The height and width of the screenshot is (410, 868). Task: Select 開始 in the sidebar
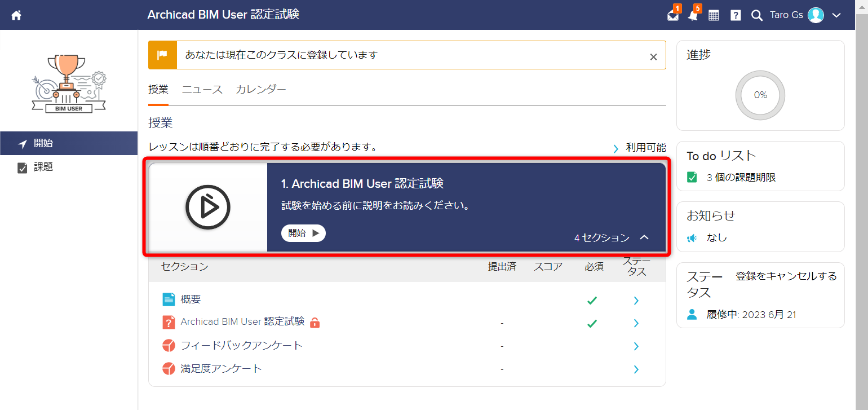click(69, 143)
